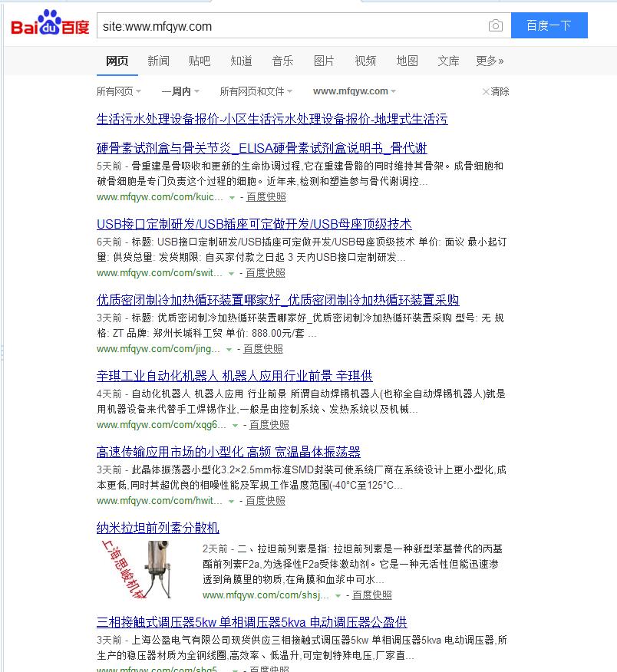
Task: Expand the 所有网页和文件 dropdown
Action: pos(256,91)
